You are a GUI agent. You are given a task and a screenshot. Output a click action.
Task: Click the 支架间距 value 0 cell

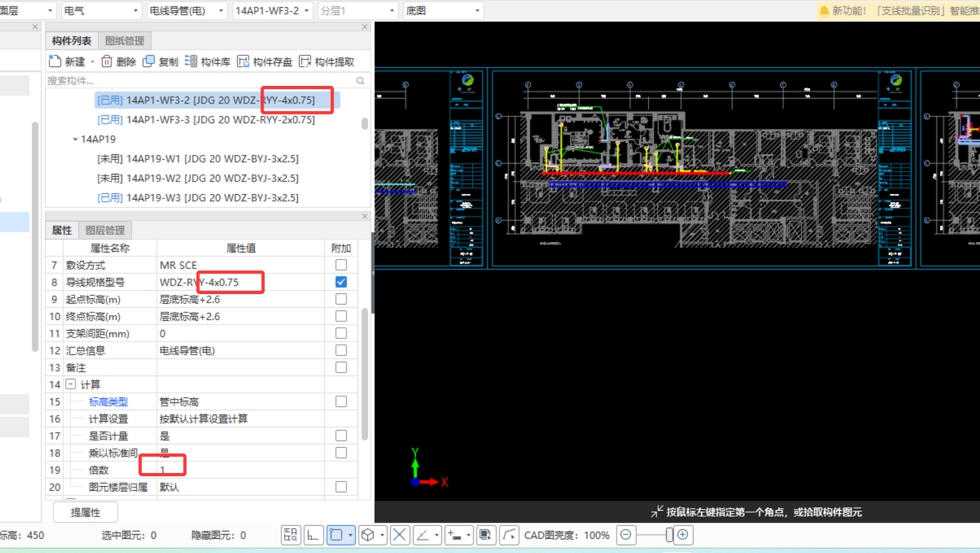click(241, 333)
